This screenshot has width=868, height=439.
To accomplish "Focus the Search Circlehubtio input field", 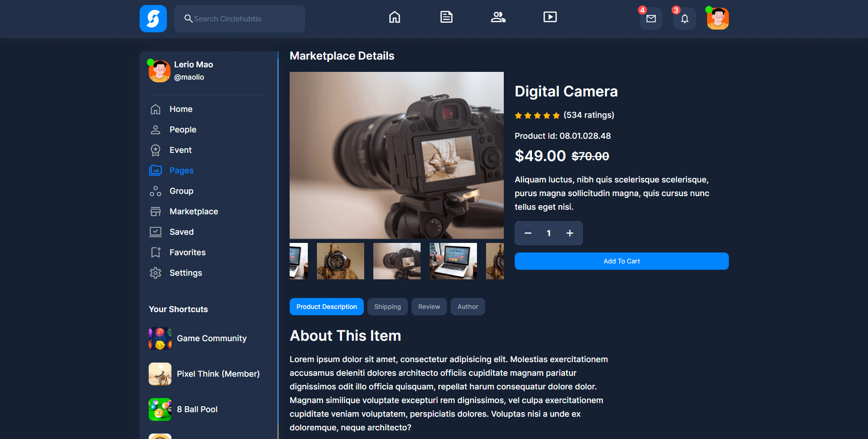I will [240, 19].
